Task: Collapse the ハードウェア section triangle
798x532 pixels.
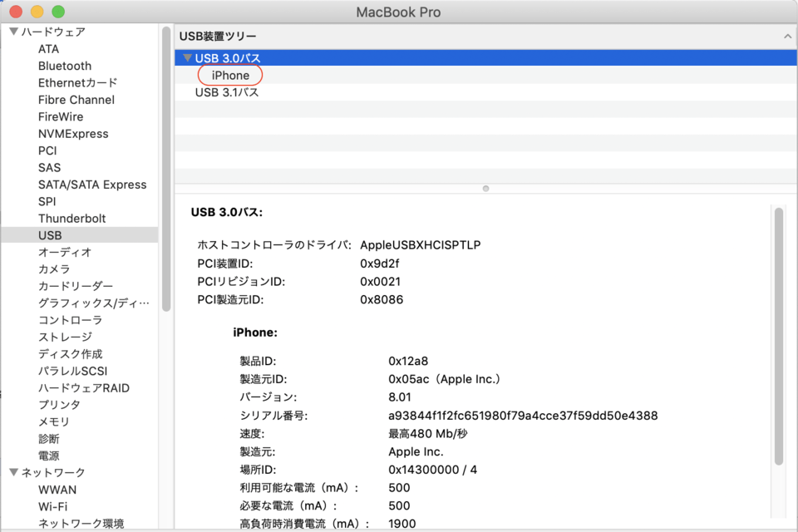Action: pyautogui.click(x=14, y=32)
